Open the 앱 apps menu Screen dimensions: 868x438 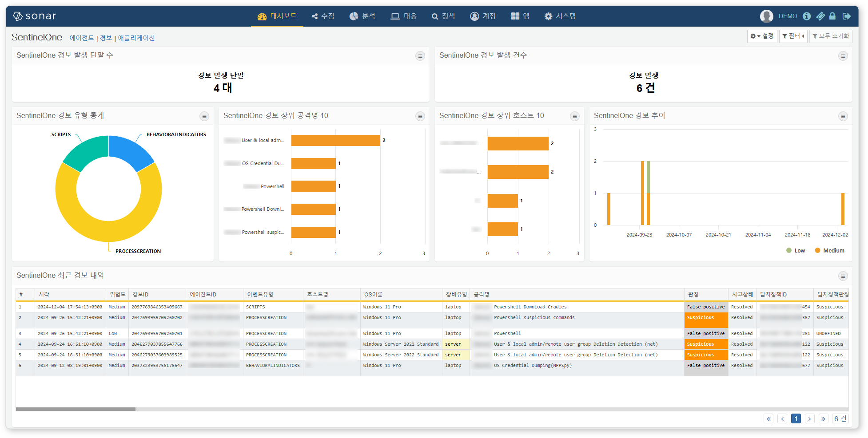tap(520, 16)
